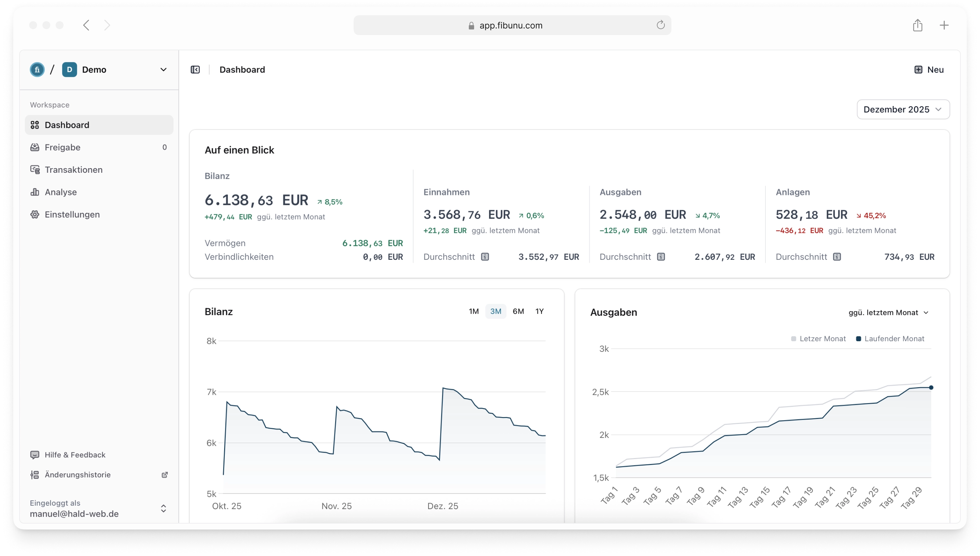The width and height of the screenshot is (980, 556).
Task: Click the fibunu logo avatar
Action: point(37,69)
